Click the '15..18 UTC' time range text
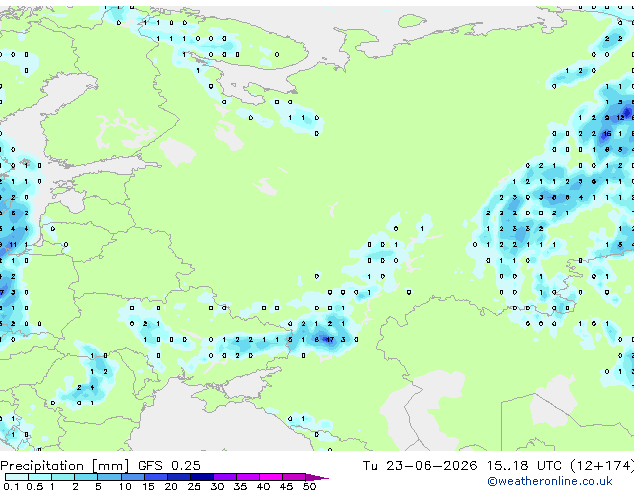Viewport: 634px width, 490px height. (524, 466)
